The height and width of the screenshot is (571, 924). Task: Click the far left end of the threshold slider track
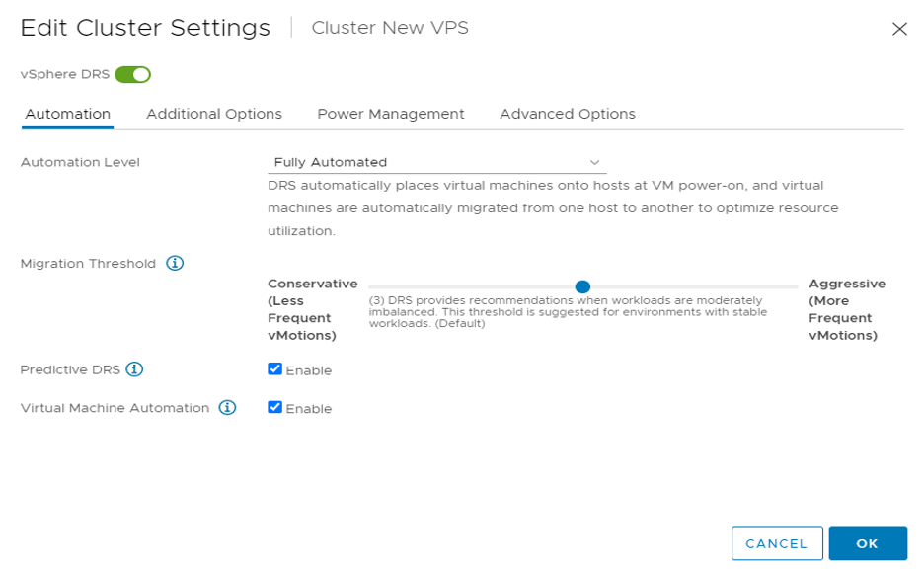371,286
